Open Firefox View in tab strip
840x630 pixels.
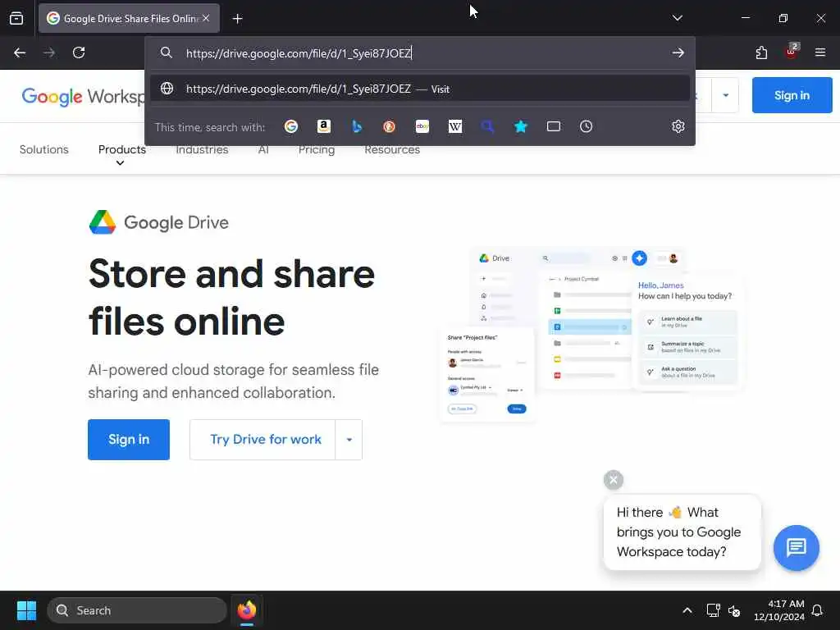pyautogui.click(x=16, y=18)
